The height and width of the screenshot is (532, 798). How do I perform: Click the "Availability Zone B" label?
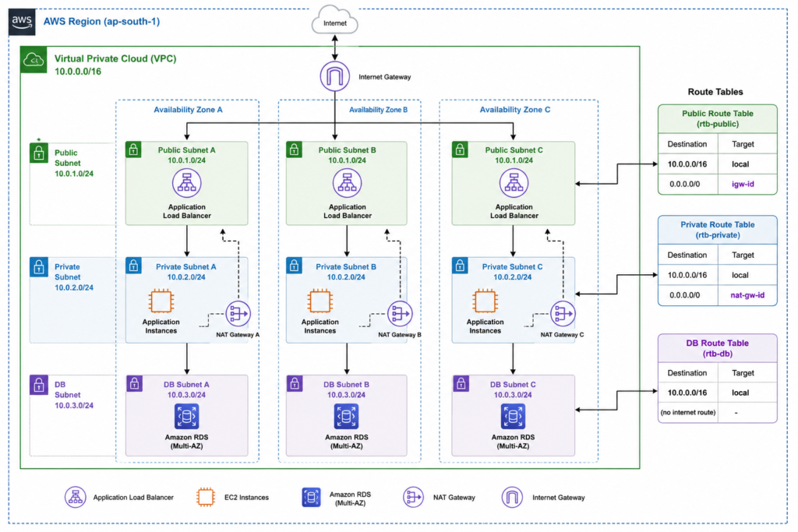378,109
